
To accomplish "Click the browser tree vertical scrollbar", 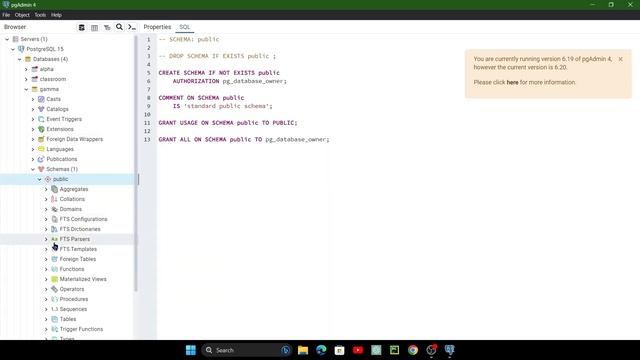I will coord(136,163).
